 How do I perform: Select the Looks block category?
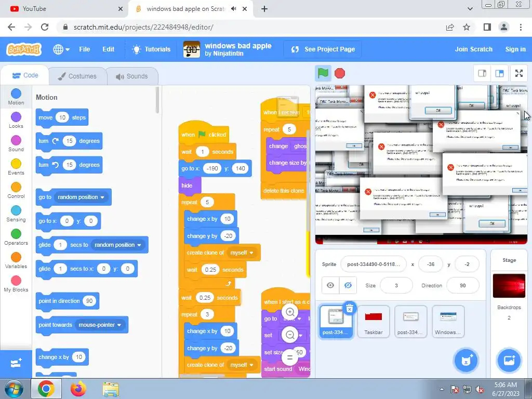(16, 121)
